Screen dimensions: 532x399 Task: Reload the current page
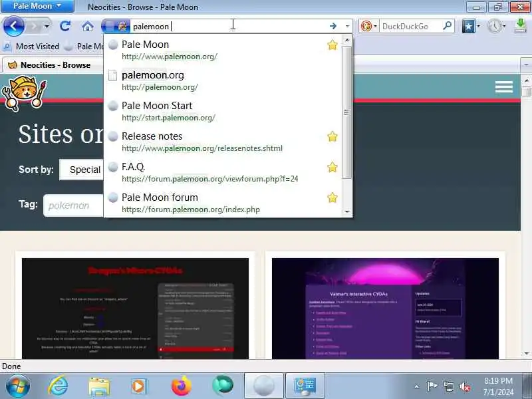(65, 26)
